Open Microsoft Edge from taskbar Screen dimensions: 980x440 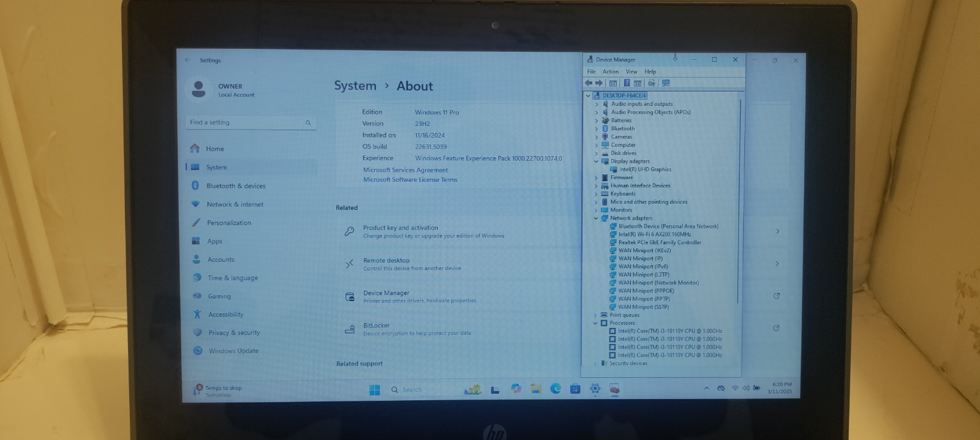(556, 389)
